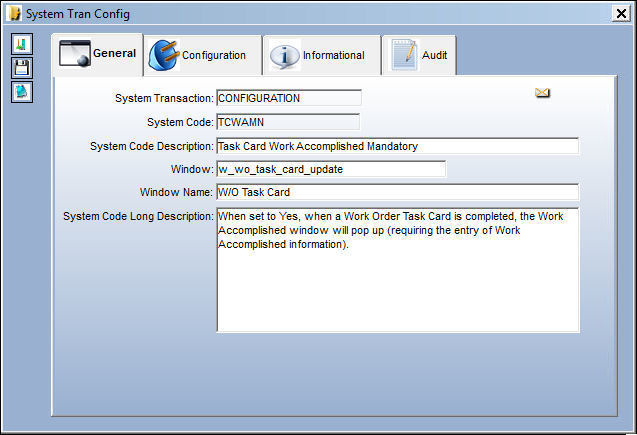637x435 pixels.
Task: Open the Informational tab
Action: point(322,55)
